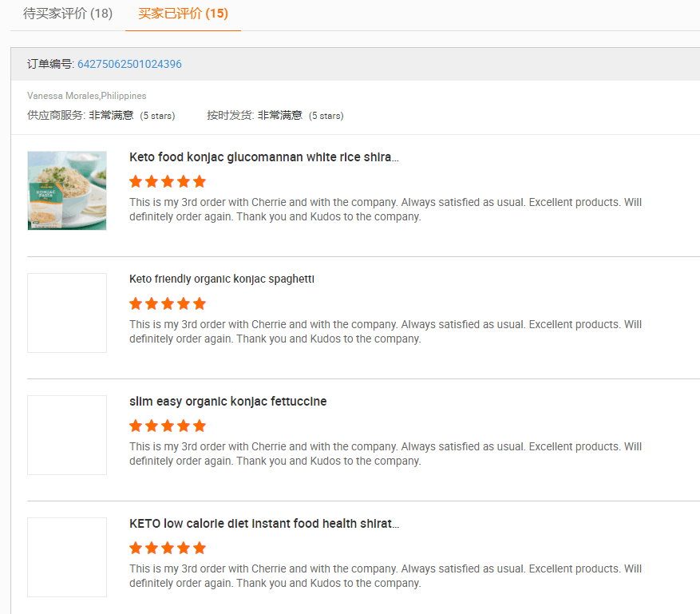Click fifth star under konjac fettuccine review
Viewport: 700px width, 614px height.
[x=200, y=426]
